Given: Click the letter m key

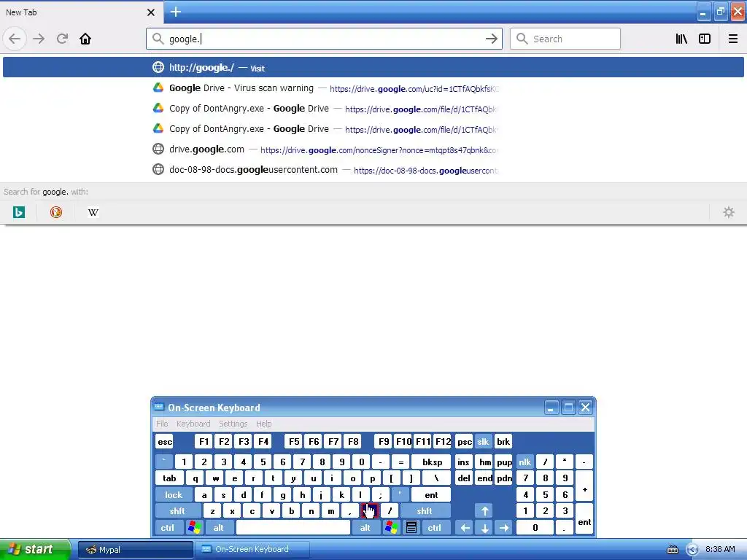Looking at the screenshot, I should [x=330, y=511].
